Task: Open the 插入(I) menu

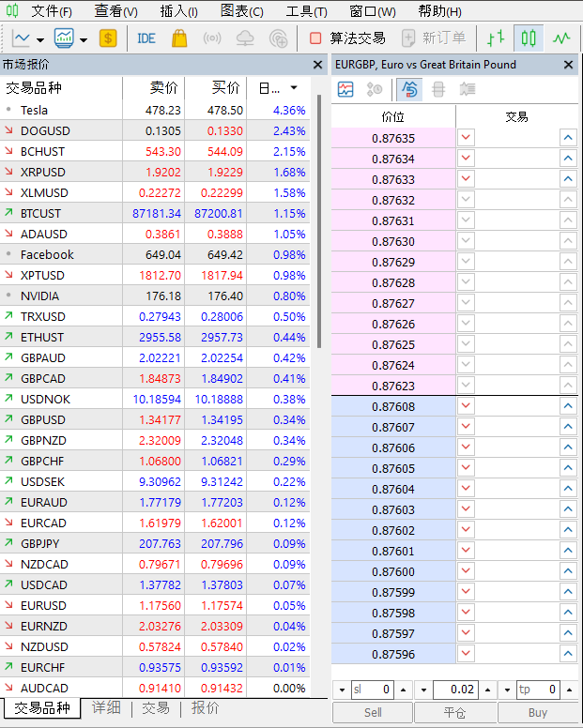Action: (179, 11)
